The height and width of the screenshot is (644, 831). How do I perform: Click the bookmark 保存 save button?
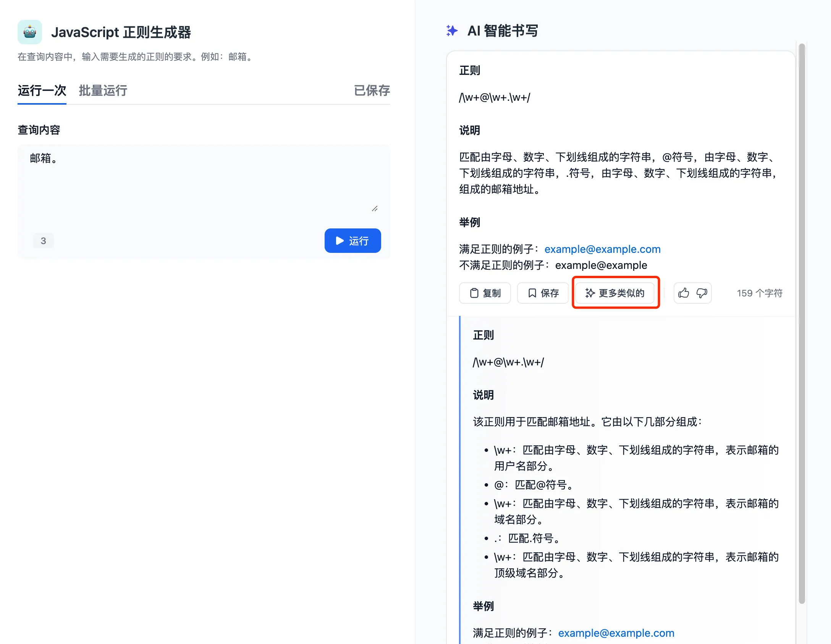(543, 293)
